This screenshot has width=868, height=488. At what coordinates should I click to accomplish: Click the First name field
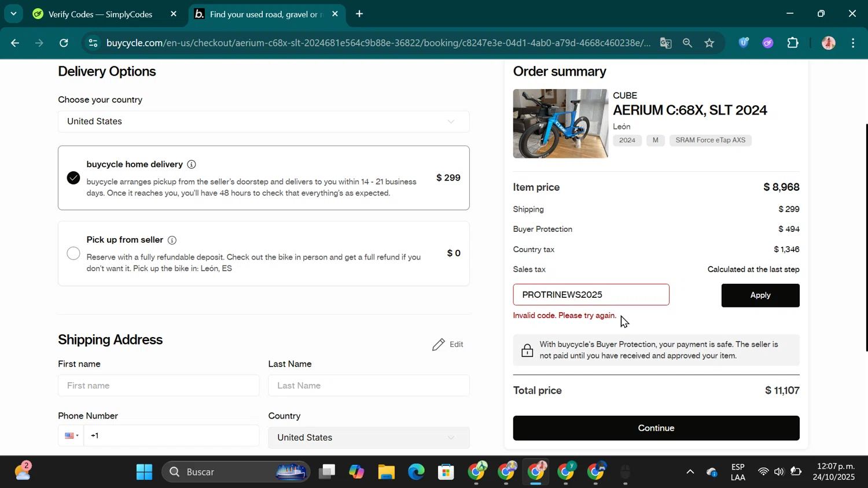click(x=159, y=386)
